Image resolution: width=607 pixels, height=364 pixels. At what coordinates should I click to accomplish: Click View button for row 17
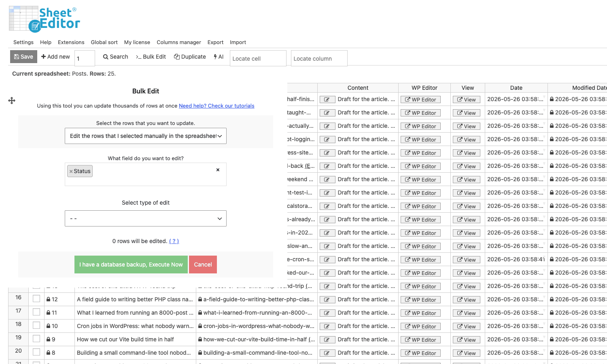click(466, 313)
